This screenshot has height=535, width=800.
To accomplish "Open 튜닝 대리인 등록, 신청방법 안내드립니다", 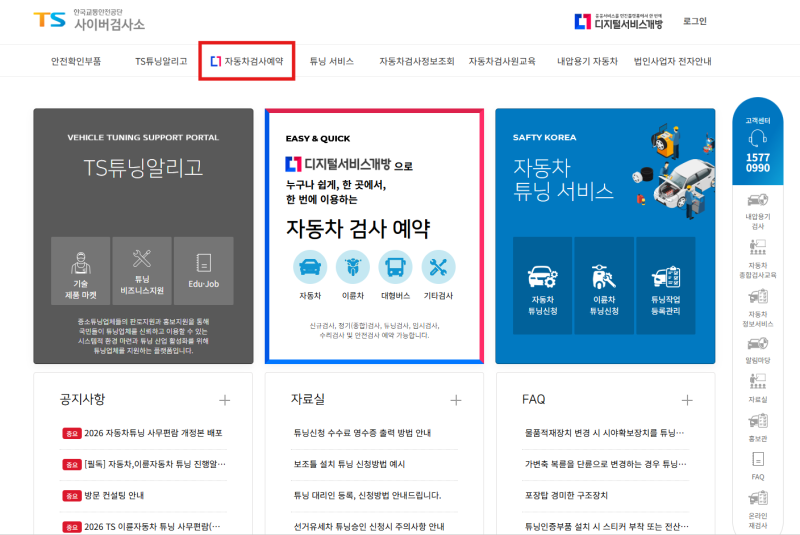I will point(367,495).
